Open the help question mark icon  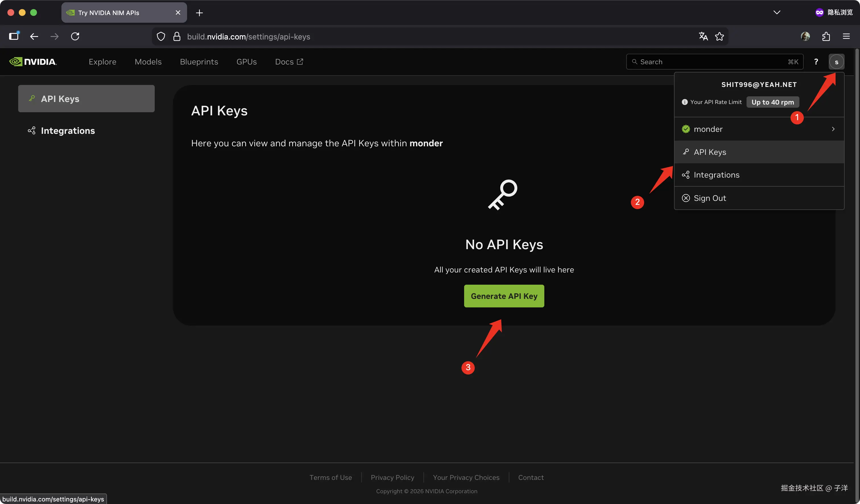(816, 62)
